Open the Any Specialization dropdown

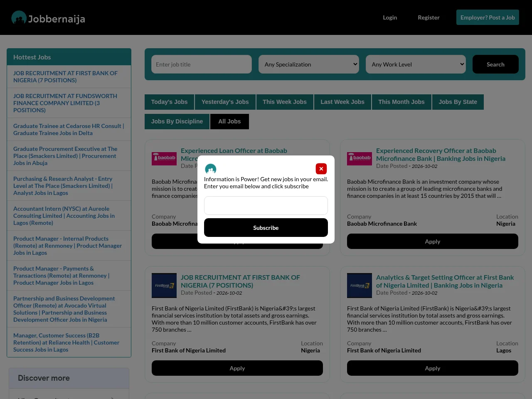click(x=309, y=64)
